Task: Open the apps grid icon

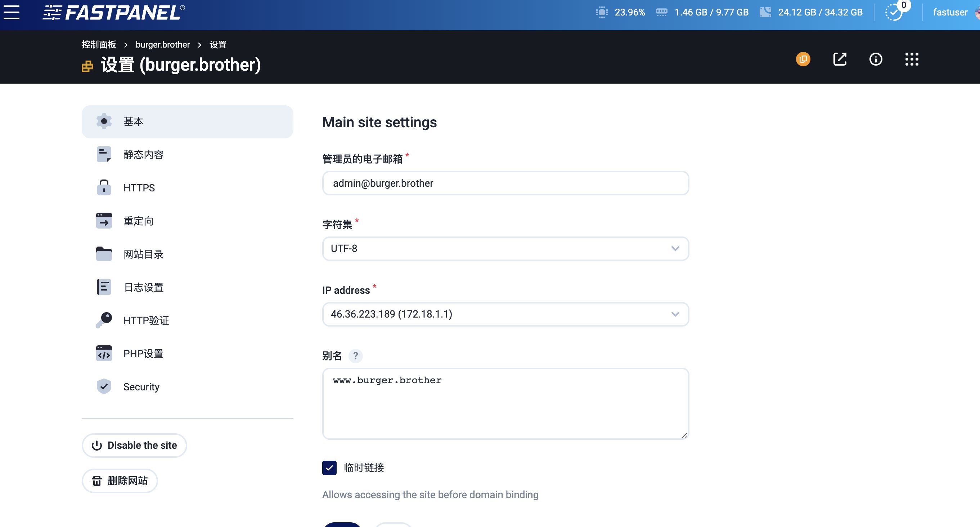Action: tap(912, 59)
